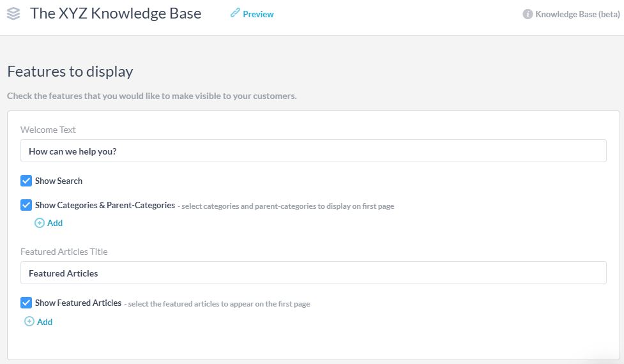
Task: Click the Show Categories & Parent-Categories label
Action: (x=105, y=206)
